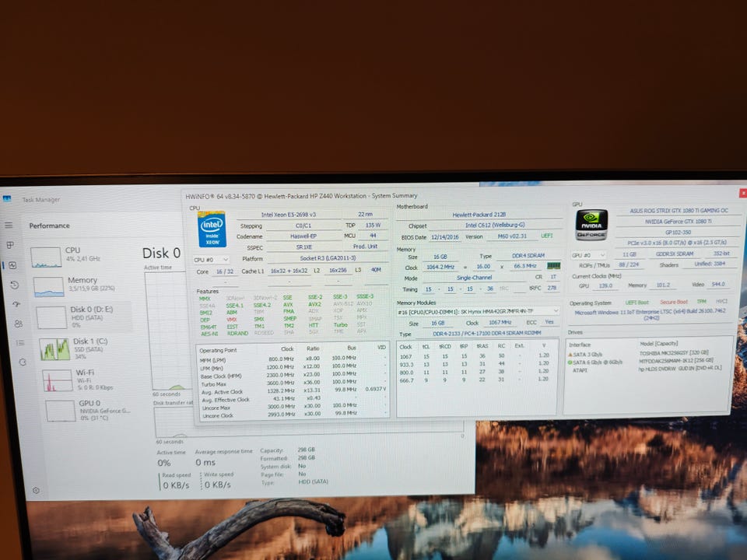Screen dimensions: 747x560
Task: Open Details list icon in Task Manager
Action: (x=20, y=342)
